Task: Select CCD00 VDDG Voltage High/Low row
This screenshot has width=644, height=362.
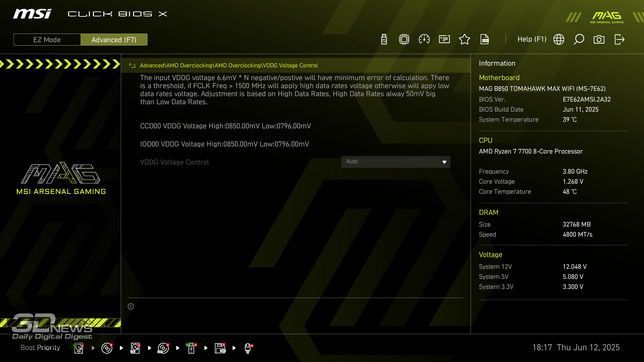Action: point(225,126)
